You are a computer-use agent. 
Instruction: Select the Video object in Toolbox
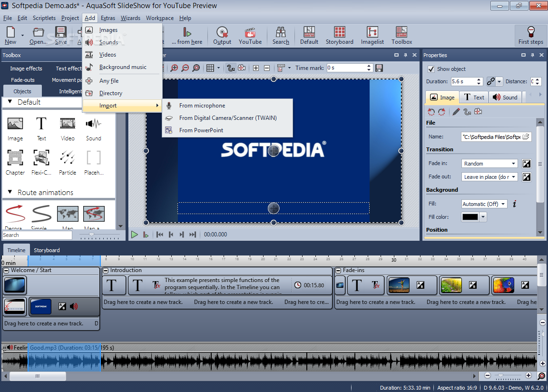point(68,128)
